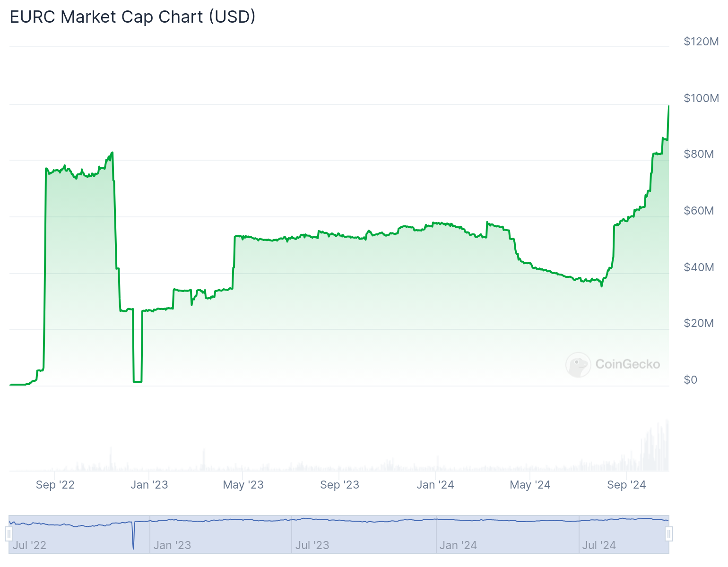Click the $100M y-axis label

[x=701, y=98]
